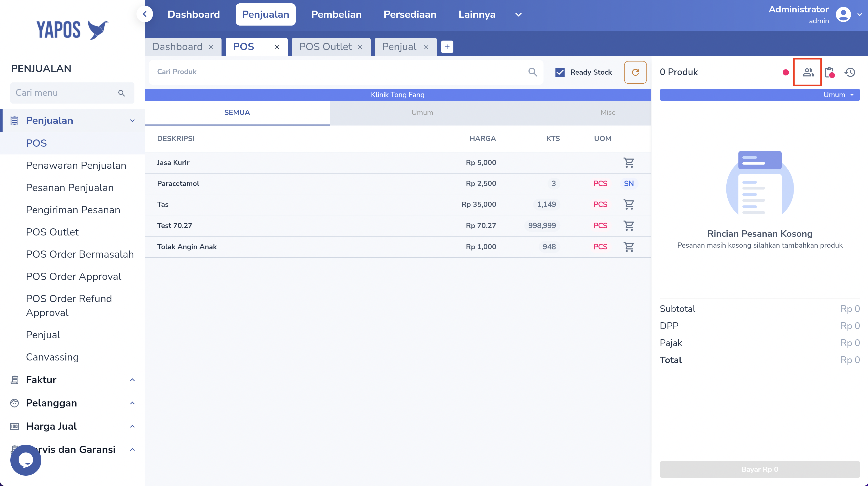Open the chat support bubble
Screen dimensions: 868x486
coord(26,460)
